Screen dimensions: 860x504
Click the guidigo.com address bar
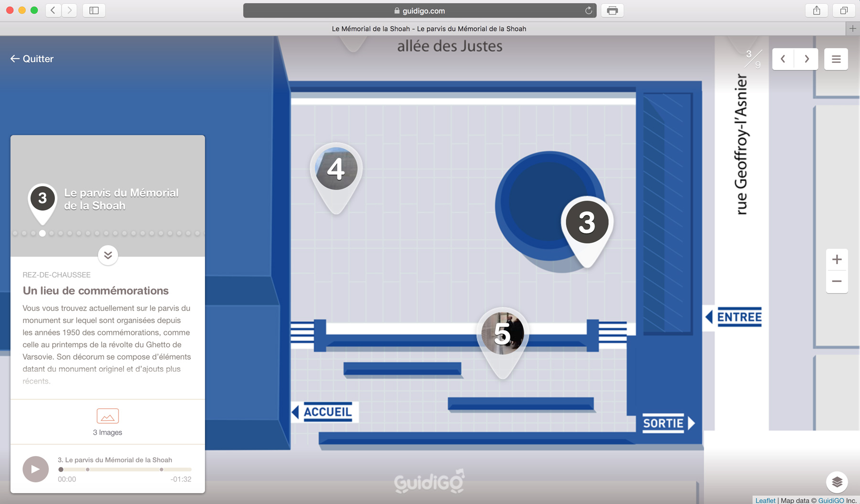[419, 11]
